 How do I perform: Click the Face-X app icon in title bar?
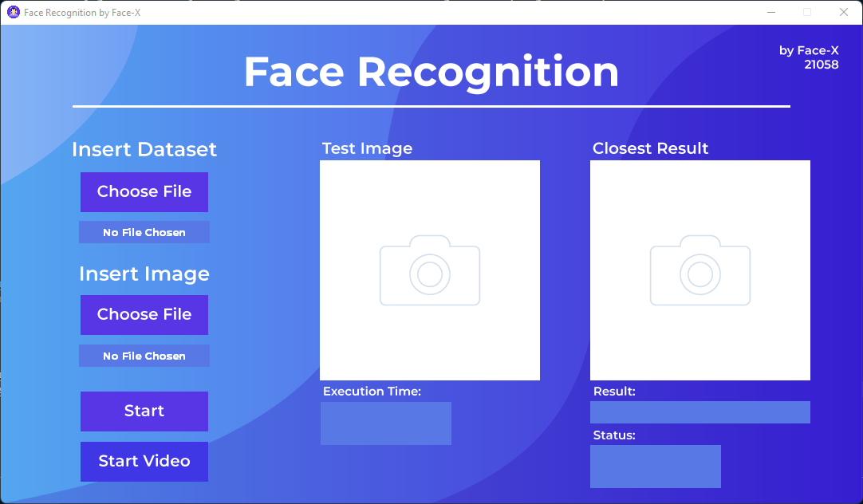tap(14, 12)
